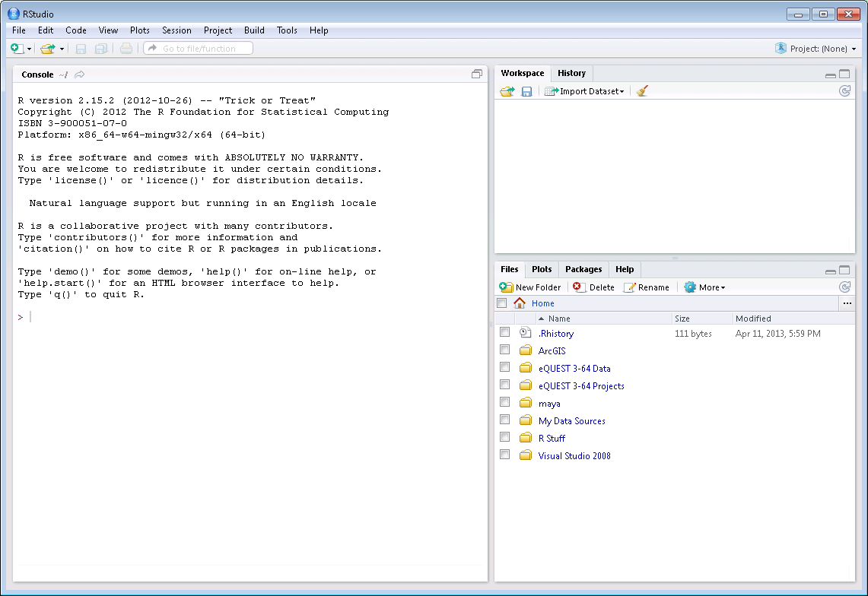The image size is (868, 596).
Task: Open the .Rhistory file link
Action: pyautogui.click(x=556, y=334)
